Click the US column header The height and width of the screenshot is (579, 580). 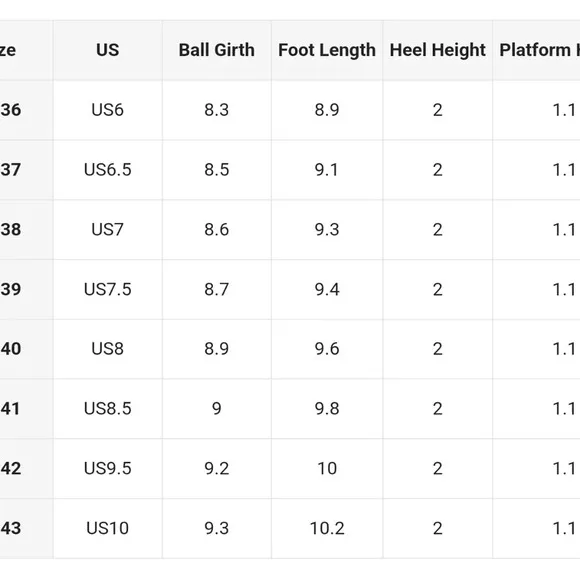[108, 50]
